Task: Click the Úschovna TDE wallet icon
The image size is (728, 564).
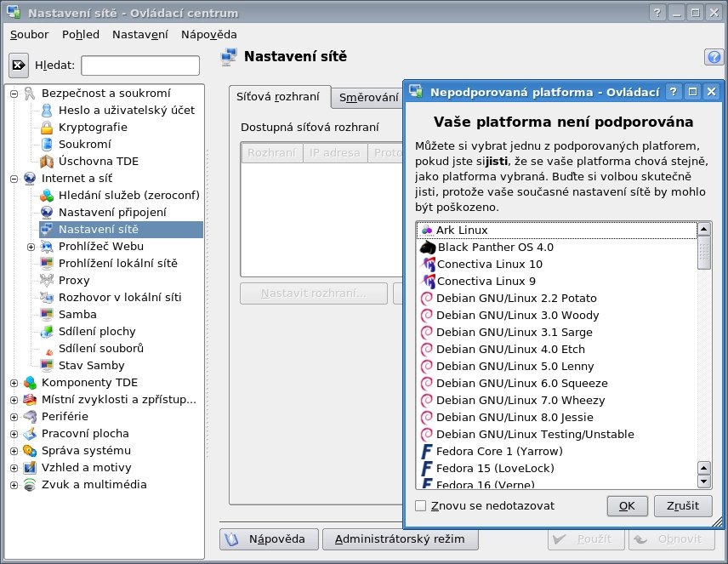Action: coord(47,162)
